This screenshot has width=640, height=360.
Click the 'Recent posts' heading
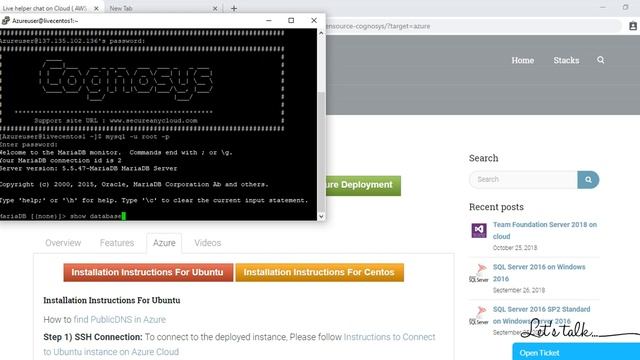(x=496, y=207)
